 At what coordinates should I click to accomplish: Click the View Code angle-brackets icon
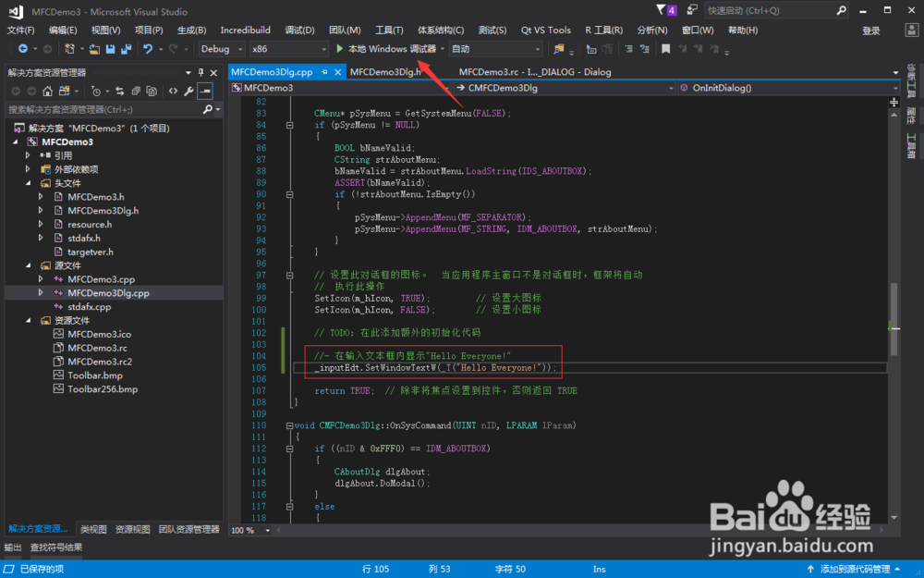tap(173, 91)
